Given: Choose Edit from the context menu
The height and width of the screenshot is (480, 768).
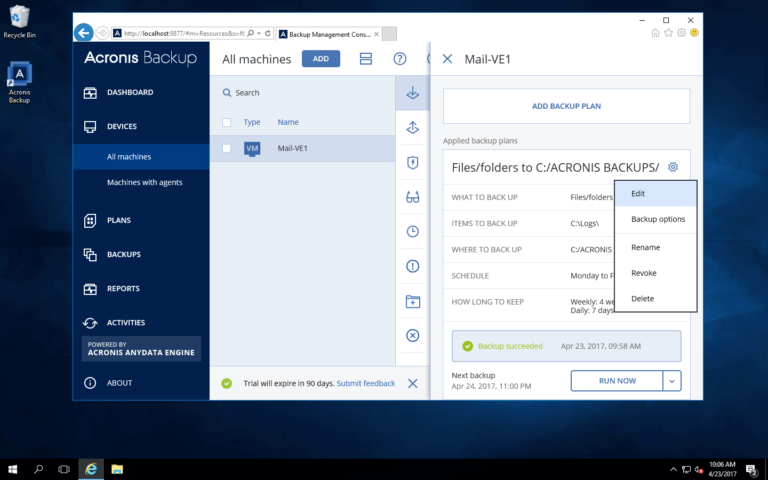Looking at the screenshot, I should [x=656, y=193].
